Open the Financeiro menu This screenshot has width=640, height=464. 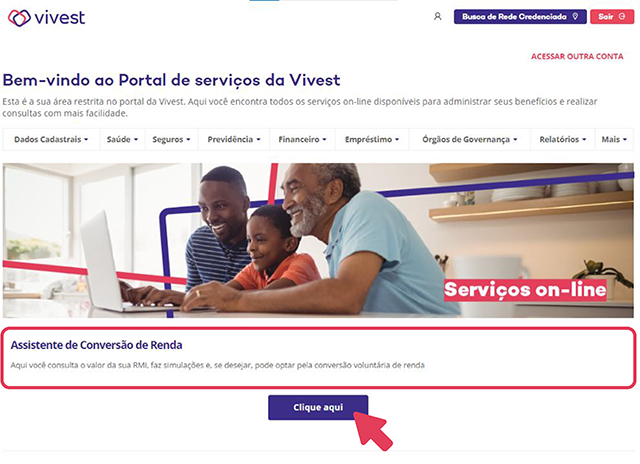(x=302, y=140)
